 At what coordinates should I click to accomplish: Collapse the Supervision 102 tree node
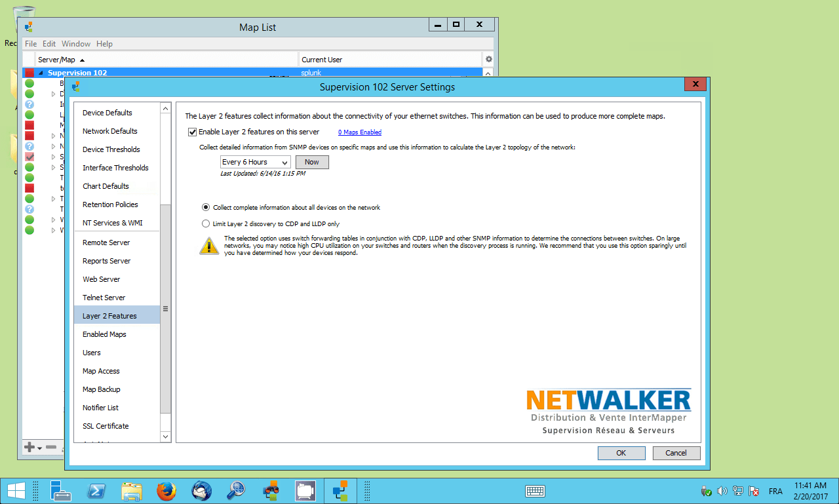pos(41,73)
